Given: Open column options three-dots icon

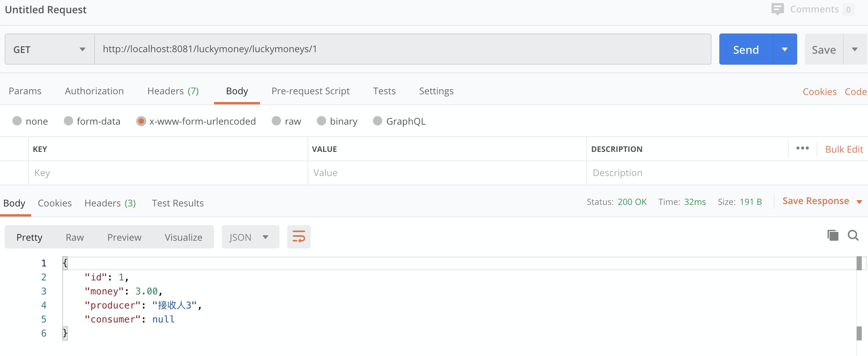Looking at the screenshot, I should point(802,148).
